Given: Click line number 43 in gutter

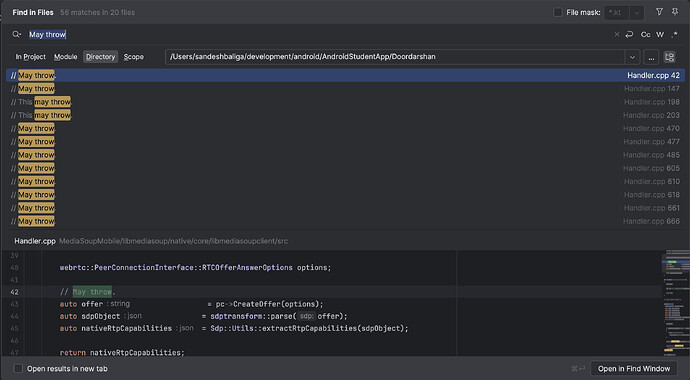Looking at the screenshot, I should [14, 304].
